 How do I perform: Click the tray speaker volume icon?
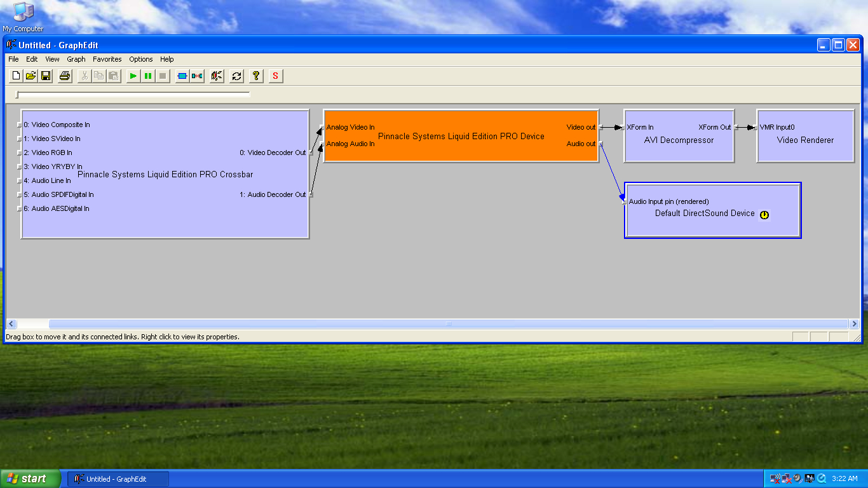pyautogui.click(x=797, y=478)
